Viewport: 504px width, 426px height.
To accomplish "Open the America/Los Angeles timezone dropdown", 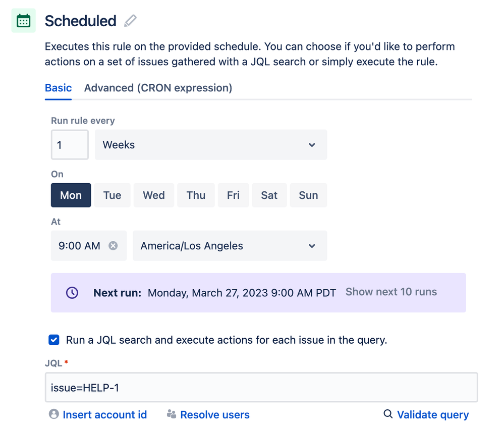I will (230, 246).
